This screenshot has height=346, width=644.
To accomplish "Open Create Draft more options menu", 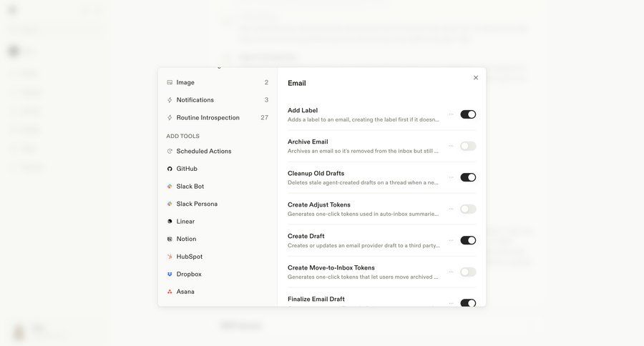I will coord(451,240).
